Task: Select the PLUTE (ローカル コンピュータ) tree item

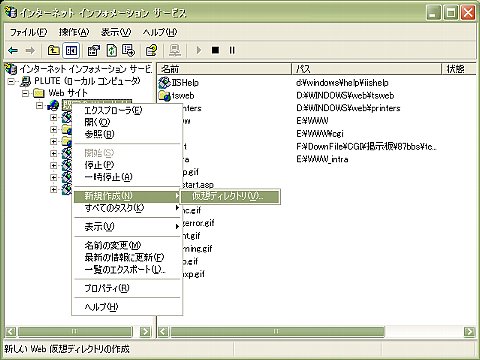Action: coord(87,81)
